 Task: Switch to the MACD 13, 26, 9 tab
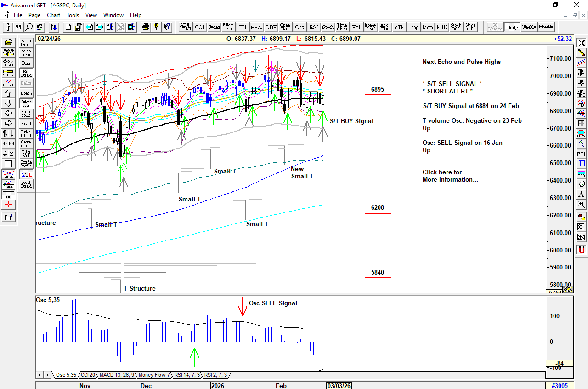[x=117, y=375]
